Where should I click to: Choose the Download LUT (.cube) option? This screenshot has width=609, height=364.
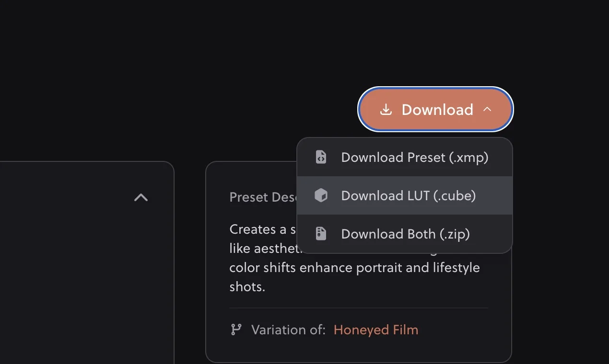[408, 195]
